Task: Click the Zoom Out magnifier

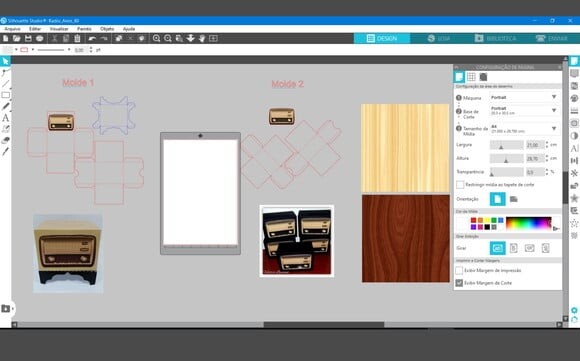Action: pos(168,38)
